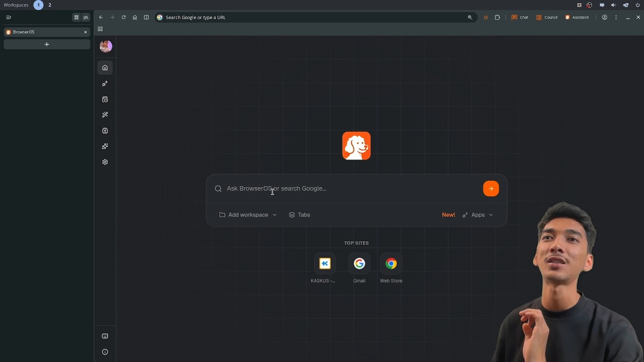The height and width of the screenshot is (362, 644).
Task: Open the three-dot browser menu
Action: tap(616, 17)
